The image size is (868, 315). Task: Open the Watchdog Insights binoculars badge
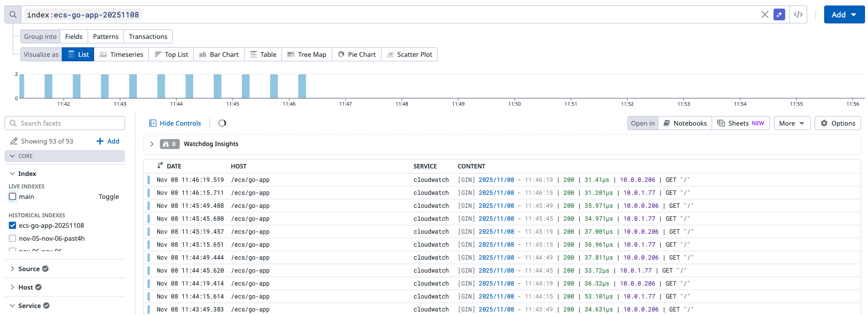click(x=169, y=144)
